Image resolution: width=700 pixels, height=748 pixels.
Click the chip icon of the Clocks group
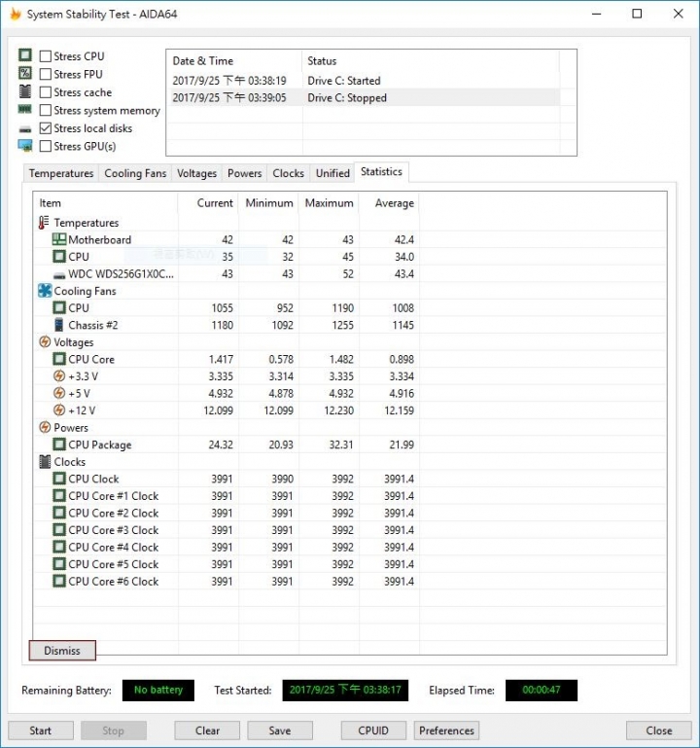pyautogui.click(x=45, y=461)
